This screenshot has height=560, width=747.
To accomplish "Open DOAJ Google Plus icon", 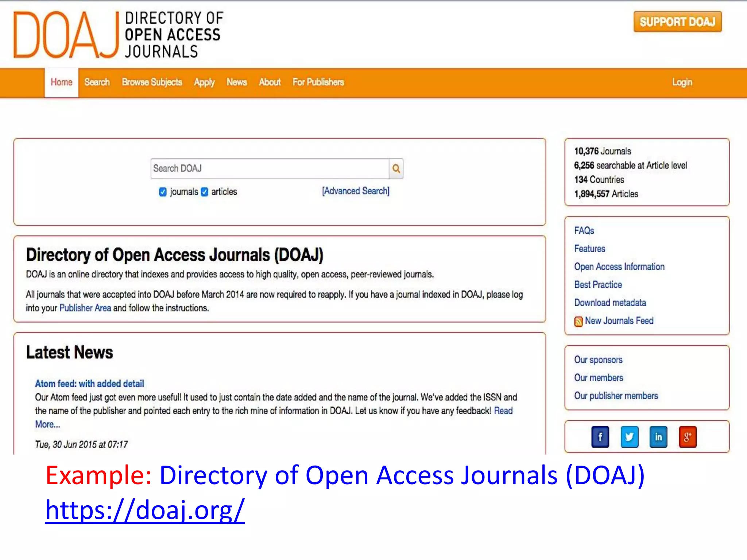I will point(688,436).
